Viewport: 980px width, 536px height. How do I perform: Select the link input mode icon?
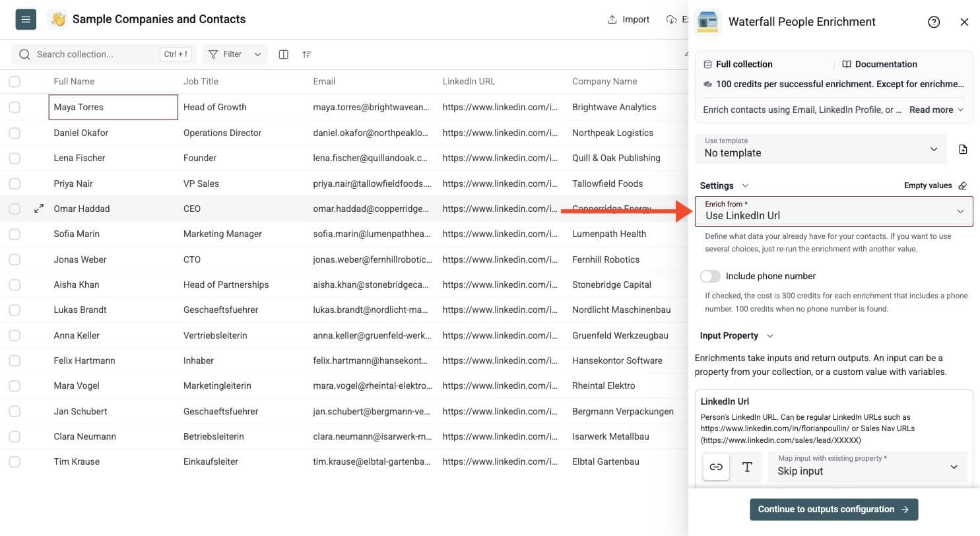(716, 467)
